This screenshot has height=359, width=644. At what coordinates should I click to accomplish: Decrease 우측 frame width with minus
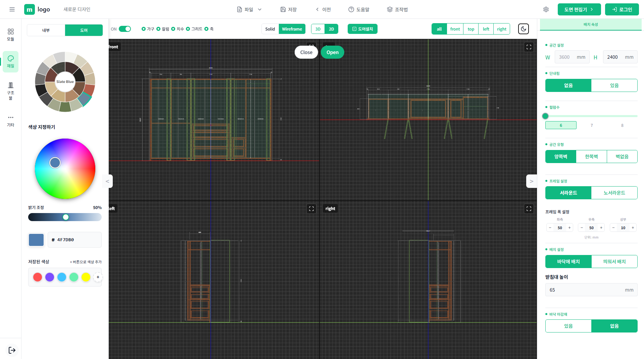[582, 228]
